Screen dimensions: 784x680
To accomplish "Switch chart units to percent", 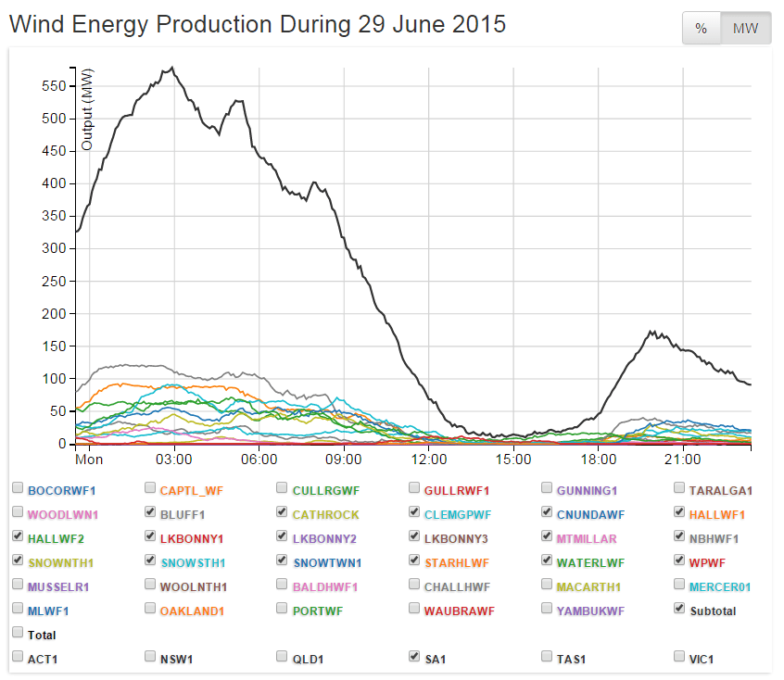I will [702, 29].
